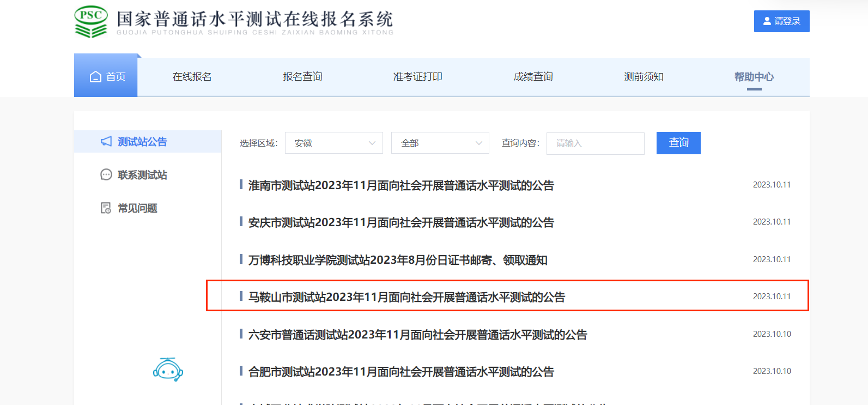Click the document icon beside 常见问题
This screenshot has width=868, height=405.
point(106,208)
